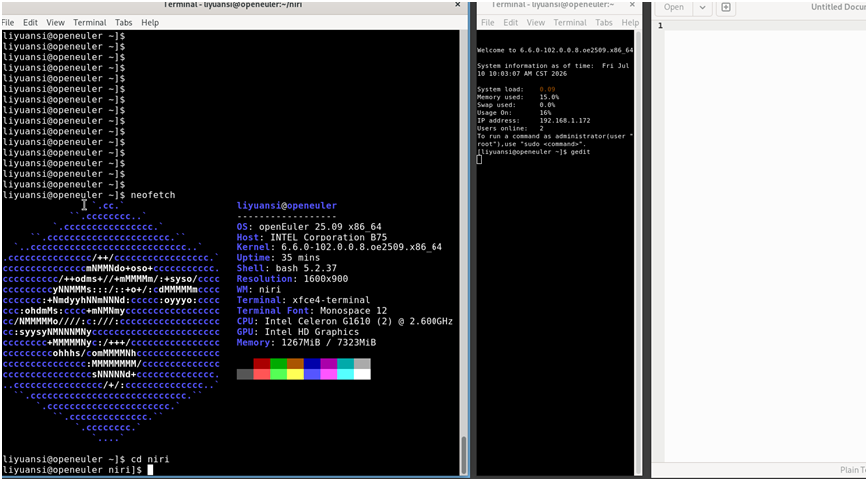Image resolution: width=868 pixels, height=481 pixels.
Task: Click WM: niri line
Action: [x=259, y=289]
